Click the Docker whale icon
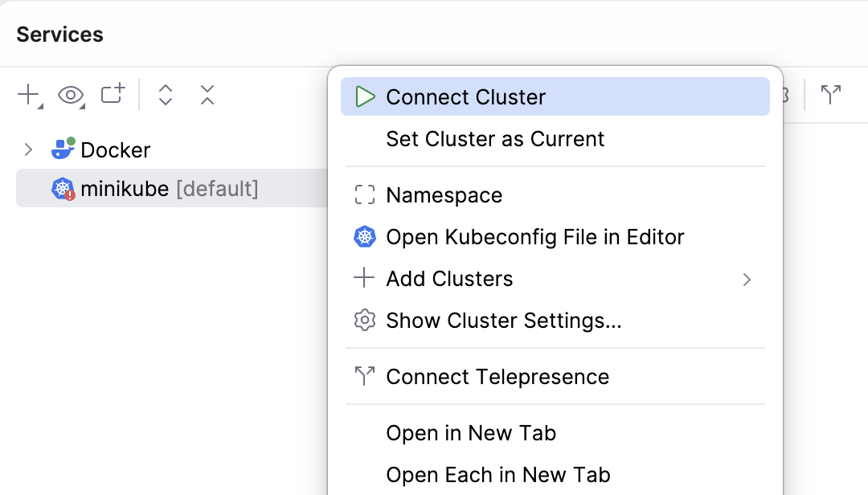868x495 pixels. (x=64, y=149)
